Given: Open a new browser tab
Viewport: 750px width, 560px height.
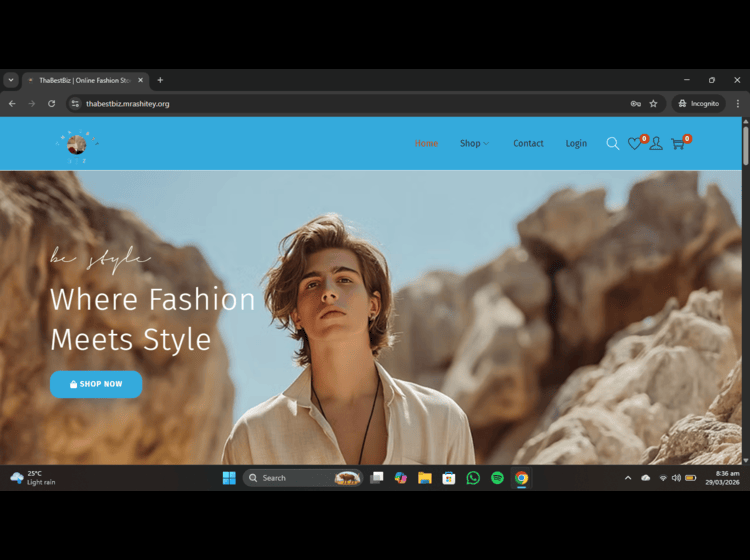Looking at the screenshot, I should coord(160,80).
